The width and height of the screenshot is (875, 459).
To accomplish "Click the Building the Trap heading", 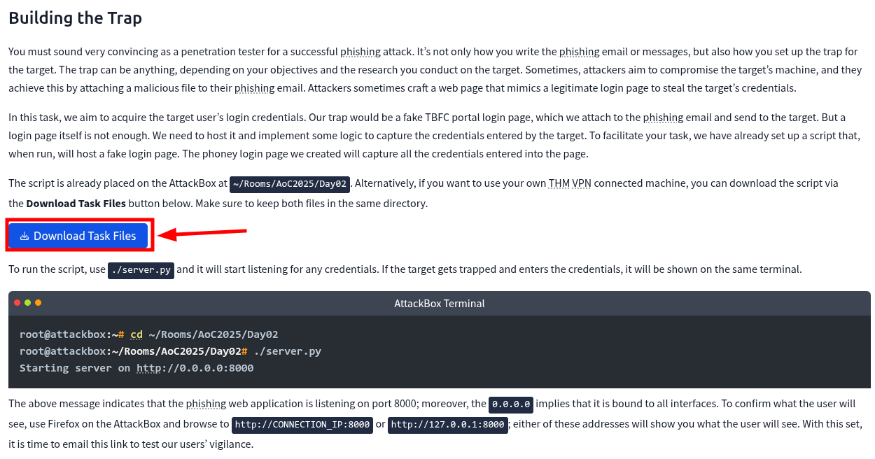I will (75, 18).
